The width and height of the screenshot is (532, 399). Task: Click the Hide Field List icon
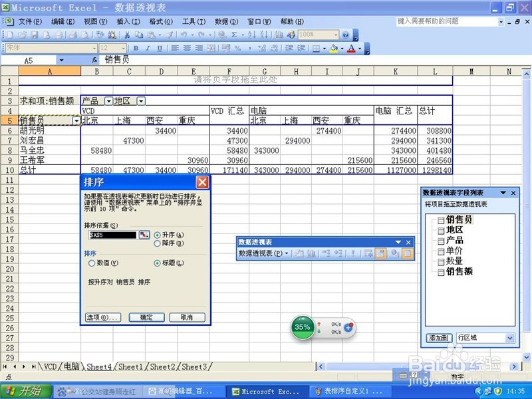[406, 253]
